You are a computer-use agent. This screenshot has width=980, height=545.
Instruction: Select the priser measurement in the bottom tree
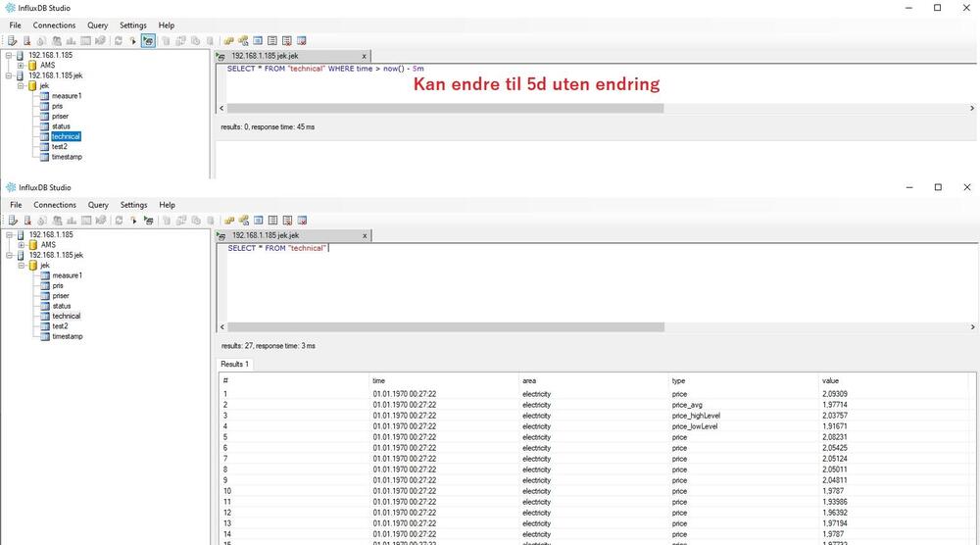[x=61, y=296]
